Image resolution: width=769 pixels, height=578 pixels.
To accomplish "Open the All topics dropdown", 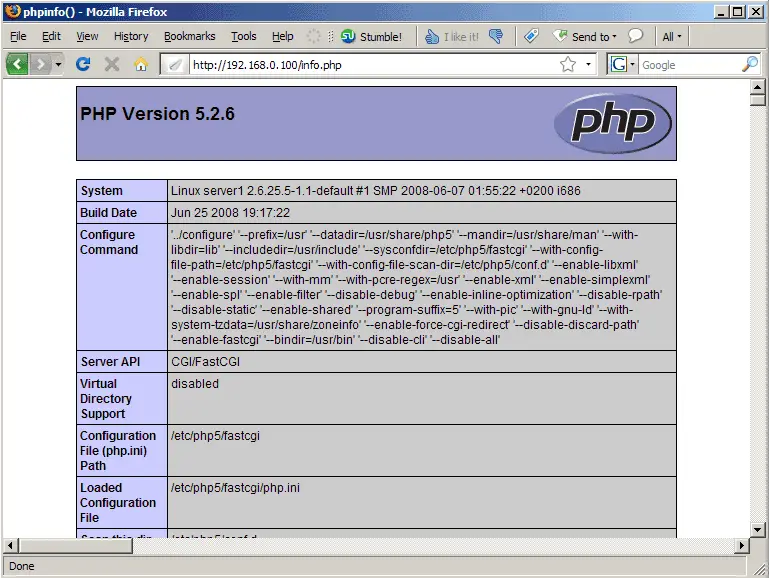I will (x=672, y=37).
